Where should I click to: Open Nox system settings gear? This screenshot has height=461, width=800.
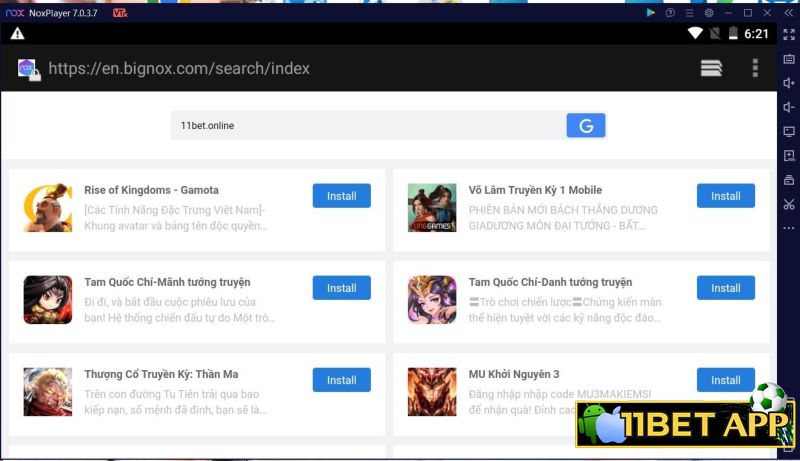point(709,13)
